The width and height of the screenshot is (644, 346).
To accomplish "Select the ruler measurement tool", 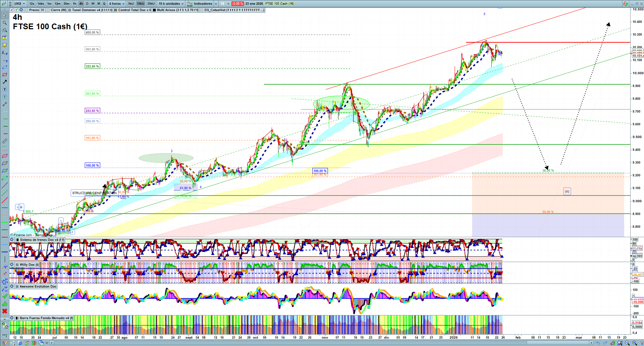I will [5, 141].
